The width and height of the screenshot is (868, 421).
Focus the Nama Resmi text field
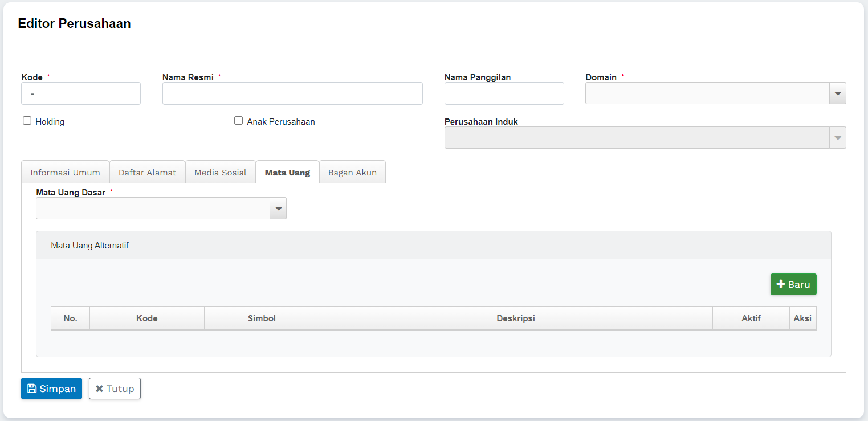pos(292,93)
